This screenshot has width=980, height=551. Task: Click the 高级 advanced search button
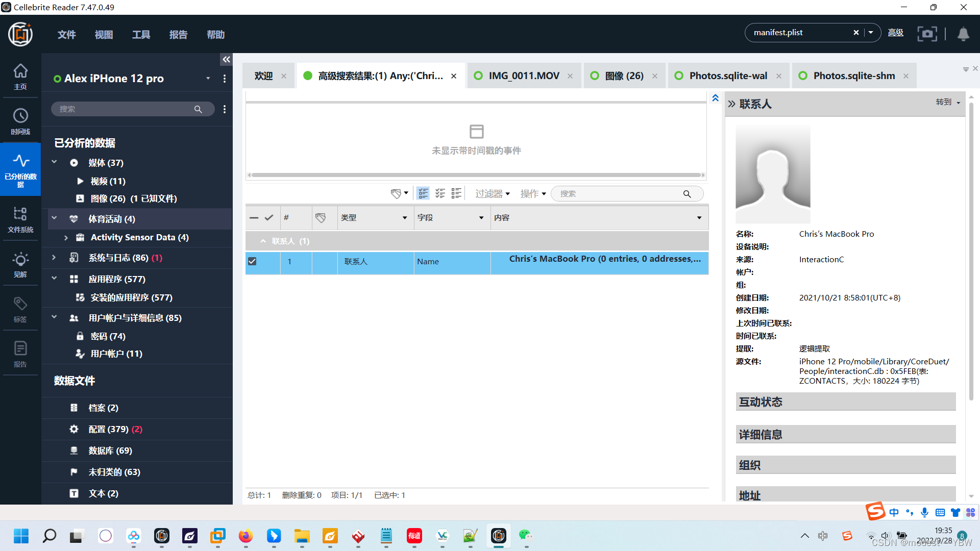tap(895, 33)
